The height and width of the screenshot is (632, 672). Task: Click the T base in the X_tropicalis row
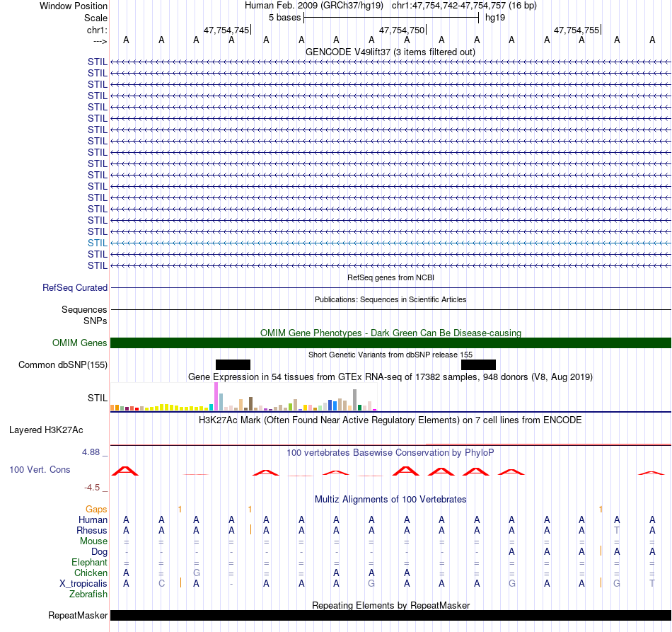[x=652, y=584]
